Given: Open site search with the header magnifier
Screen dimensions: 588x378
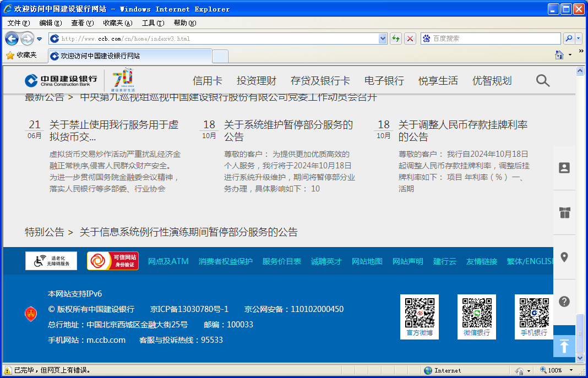Looking at the screenshot, I should pos(543,80).
